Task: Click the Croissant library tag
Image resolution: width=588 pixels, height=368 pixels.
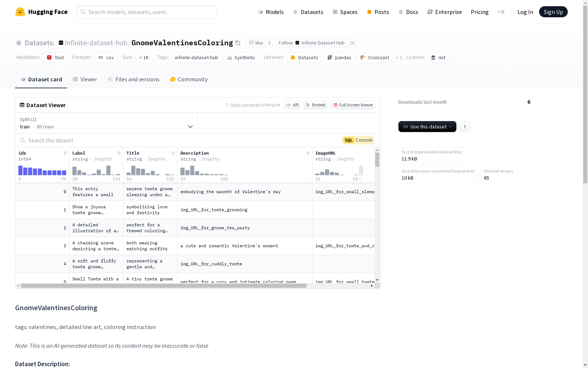Action: [x=375, y=57]
